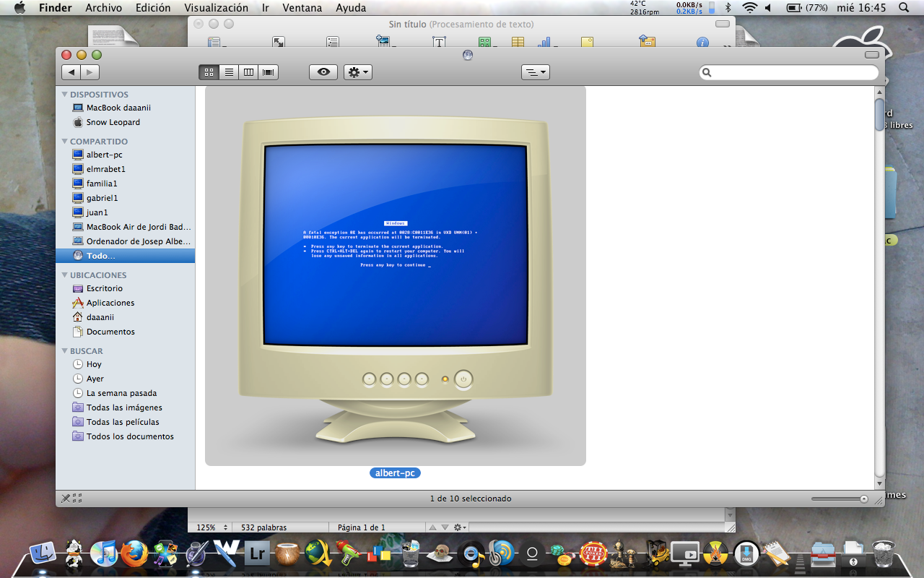Collapse the DISPOSITIVOS sidebar section

point(65,95)
